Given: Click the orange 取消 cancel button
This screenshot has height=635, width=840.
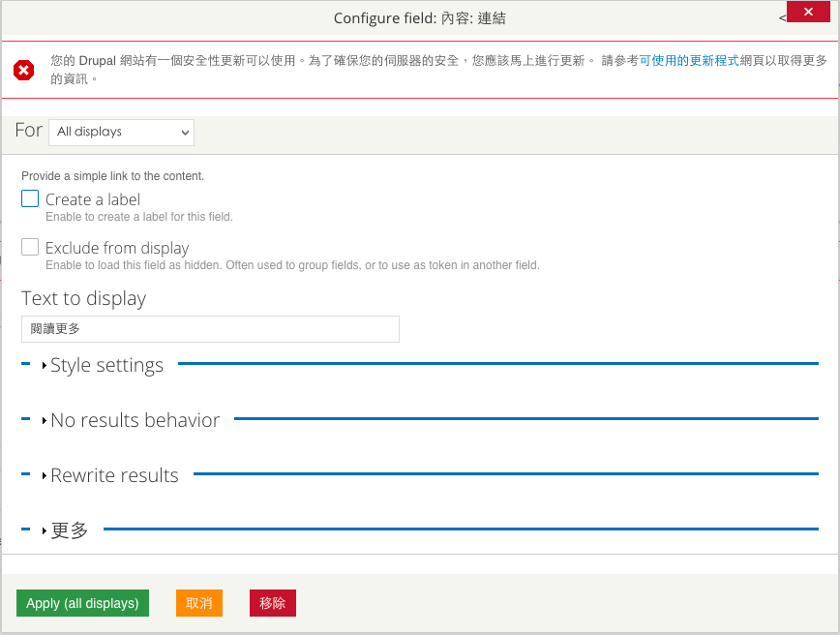Looking at the screenshot, I should coord(199,603).
